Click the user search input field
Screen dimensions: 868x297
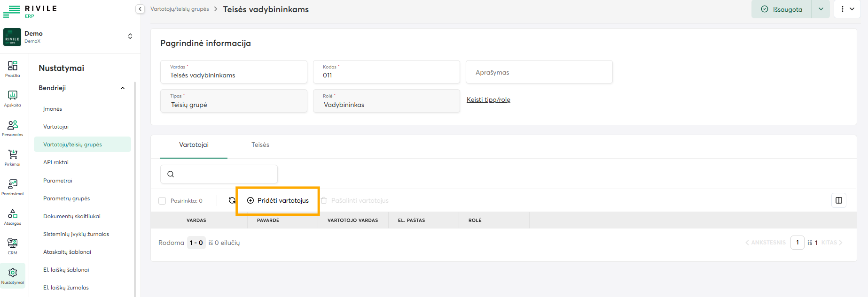[x=225, y=174]
